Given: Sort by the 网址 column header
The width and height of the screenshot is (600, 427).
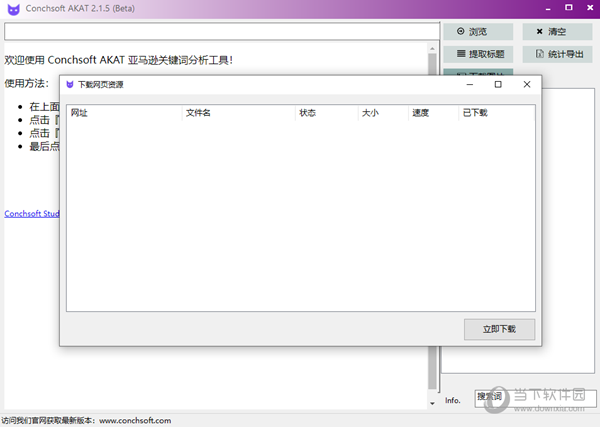Looking at the screenshot, I should 124,113.
